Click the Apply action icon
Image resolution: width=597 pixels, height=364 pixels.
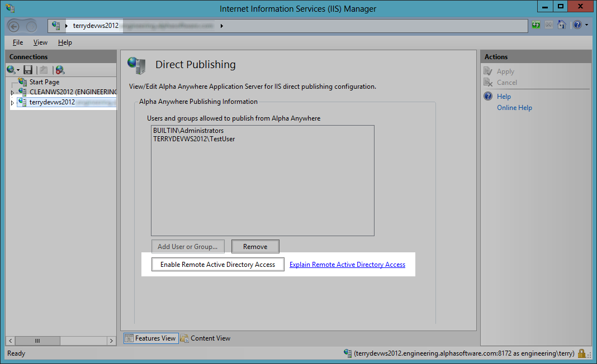coord(488,71)
